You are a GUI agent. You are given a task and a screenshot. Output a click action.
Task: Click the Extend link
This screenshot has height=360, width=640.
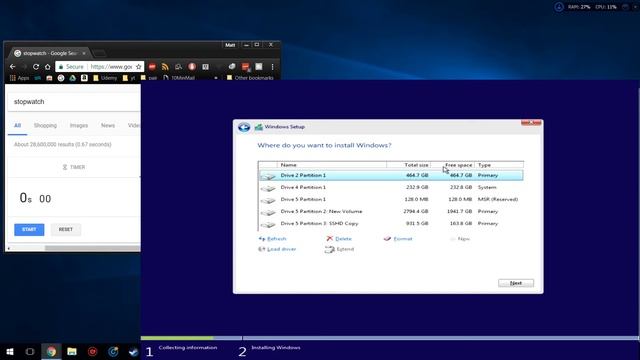(345, 249)
